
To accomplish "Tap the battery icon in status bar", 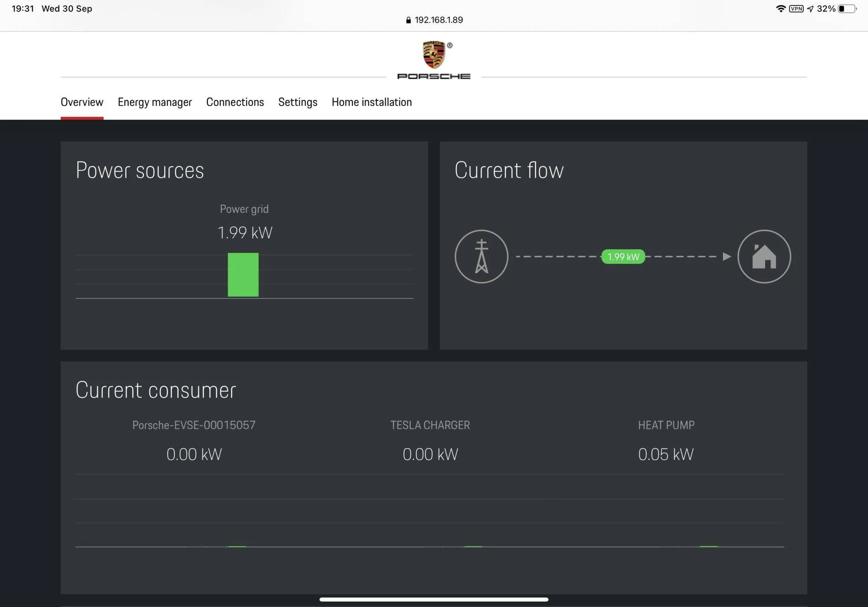I will click(x=847, y=9).
